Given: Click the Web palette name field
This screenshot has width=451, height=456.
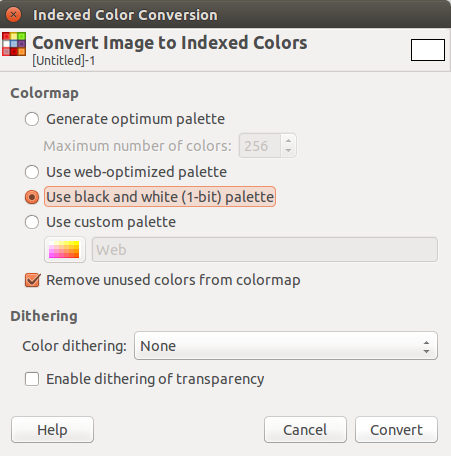Looking at the screenshot, I should click(265, 250).
